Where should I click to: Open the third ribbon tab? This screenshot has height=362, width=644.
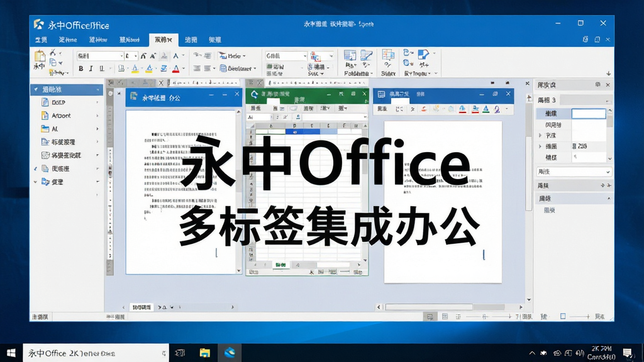tap(98, 40)
